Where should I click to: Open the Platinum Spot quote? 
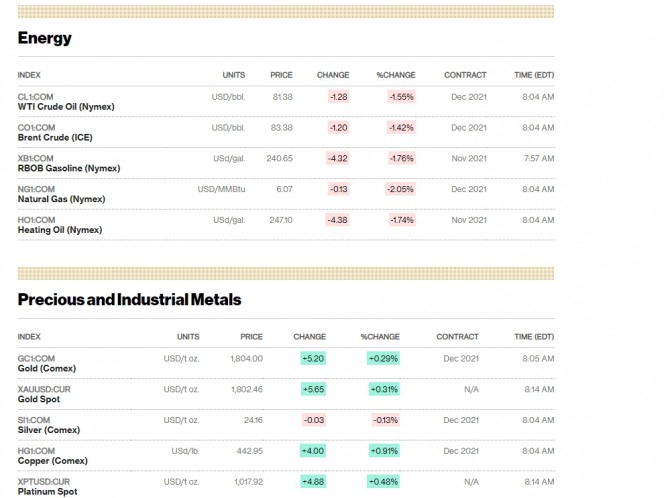click(47, 491)
